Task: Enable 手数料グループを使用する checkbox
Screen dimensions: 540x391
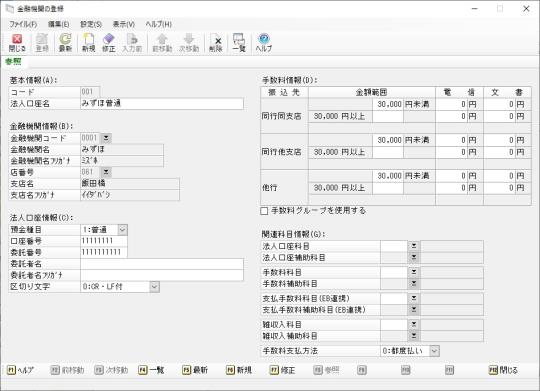Action: click(x=264, y=211)
